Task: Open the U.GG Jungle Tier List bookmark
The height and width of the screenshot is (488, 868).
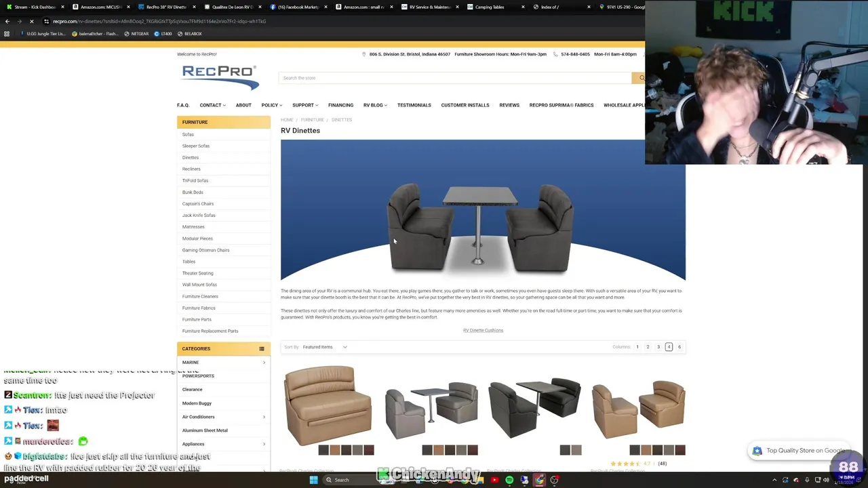Action: pyautogui.click(x=42, y=33)
